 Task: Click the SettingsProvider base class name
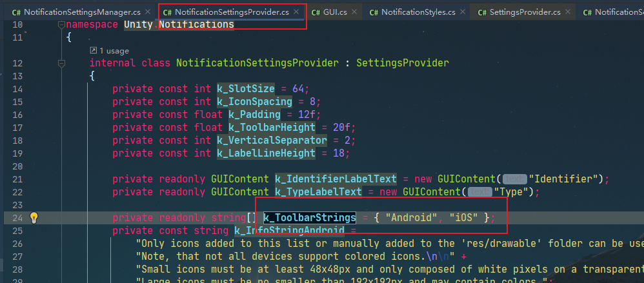tap(403, 63)
